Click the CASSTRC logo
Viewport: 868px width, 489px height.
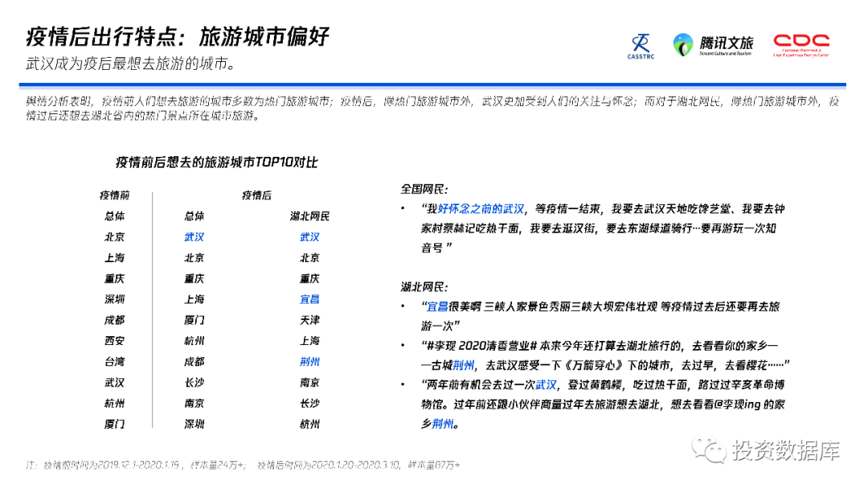click(641, 47)
